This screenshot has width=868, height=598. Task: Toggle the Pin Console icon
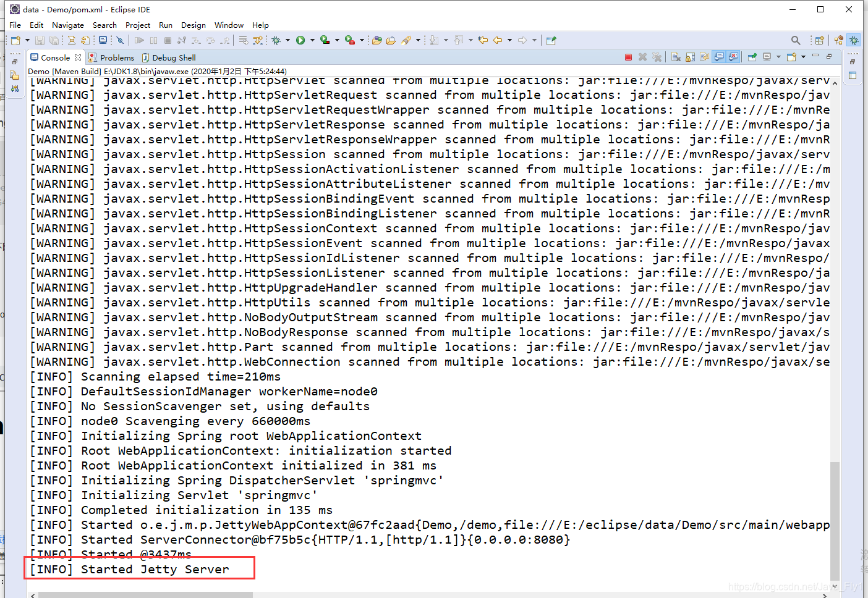pos(752,57)
